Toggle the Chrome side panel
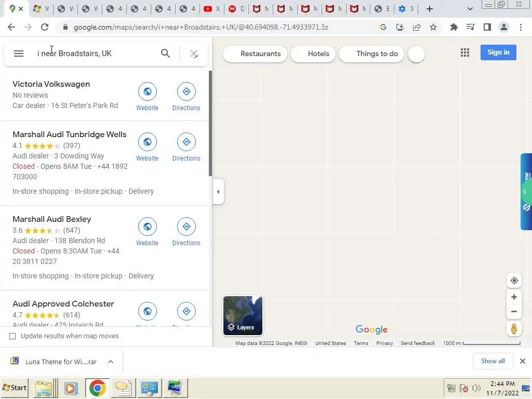 [487, 27]
